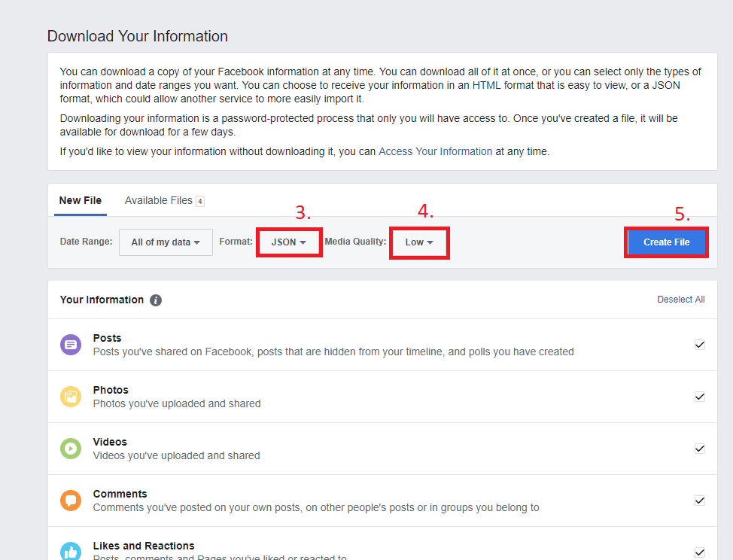Open the Your Information info icon
Screen dimensions: 733x560
coord(156,300)
